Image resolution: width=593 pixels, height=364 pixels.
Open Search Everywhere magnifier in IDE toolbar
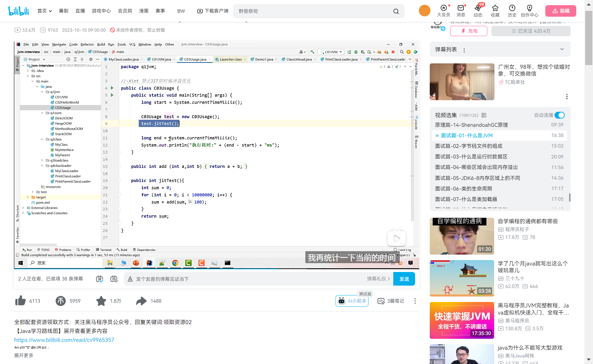pos(401,52)
